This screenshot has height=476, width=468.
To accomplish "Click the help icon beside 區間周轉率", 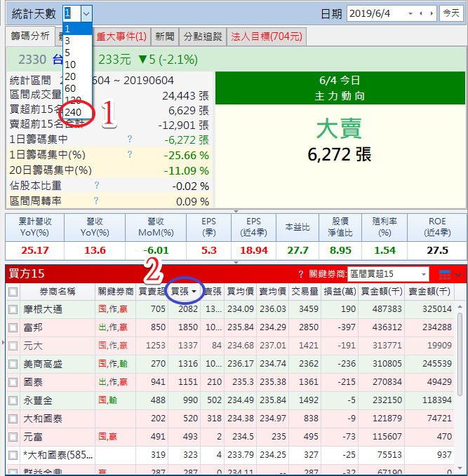I will click(x=96, y=201).
